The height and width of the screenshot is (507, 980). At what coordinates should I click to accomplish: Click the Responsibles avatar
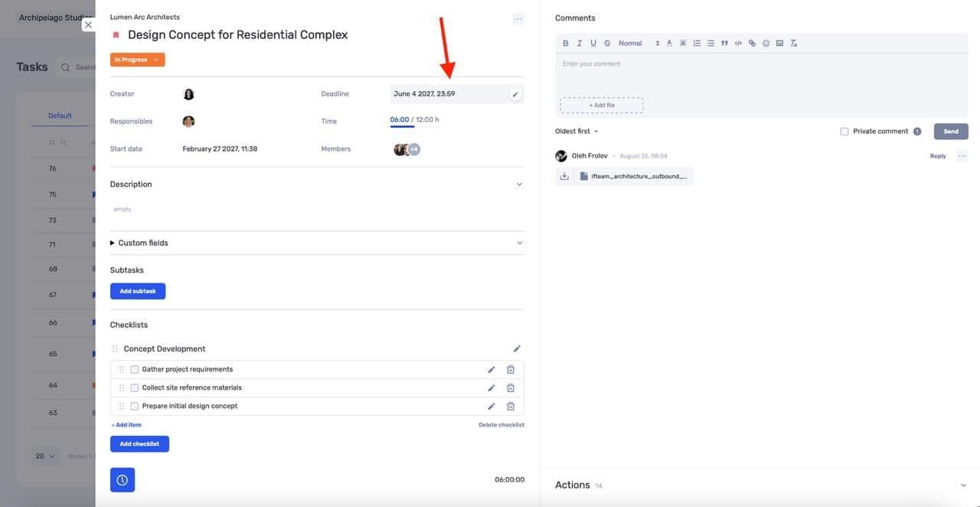pos(188,121)
